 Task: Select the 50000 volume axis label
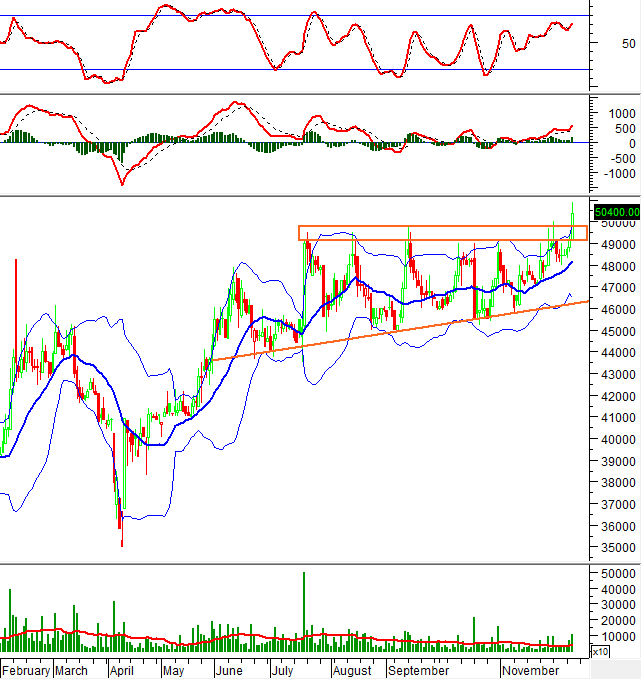(x=613, y=574)
